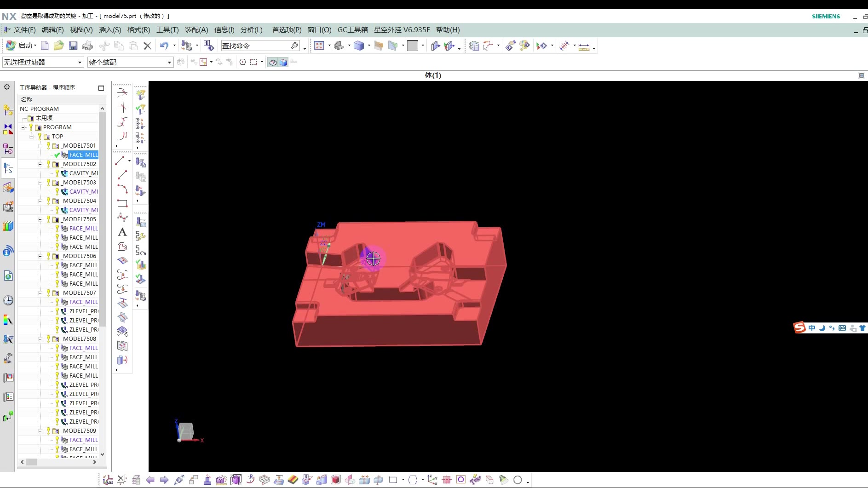Click the New file icon
The width and height of the screenshot is (868, 488).
point(45,46)
